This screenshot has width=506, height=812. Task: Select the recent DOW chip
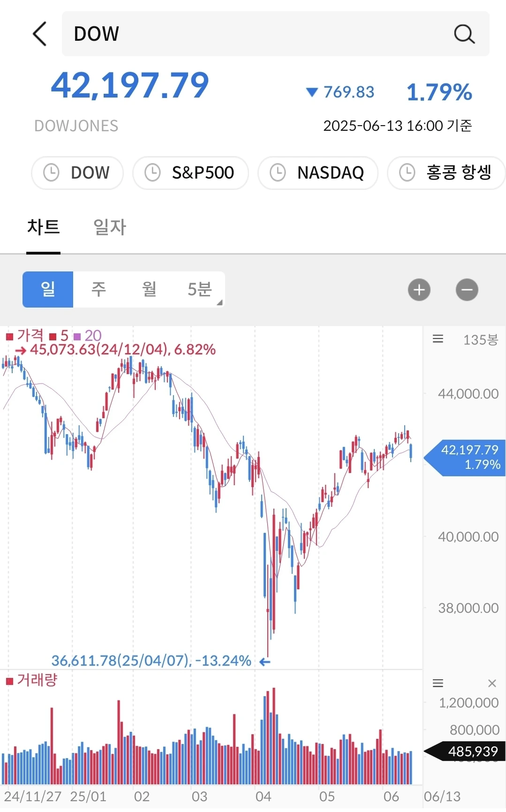77,173
